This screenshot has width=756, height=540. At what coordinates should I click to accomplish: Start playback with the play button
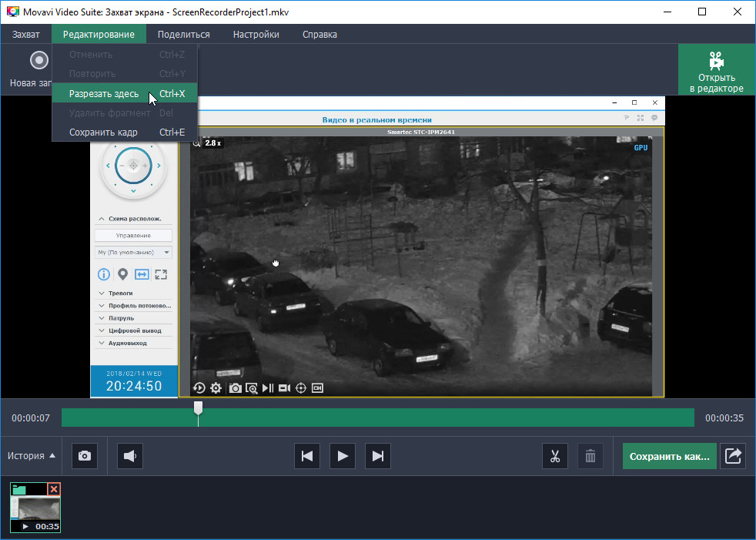pyautogui.click(x=343, y=456)
